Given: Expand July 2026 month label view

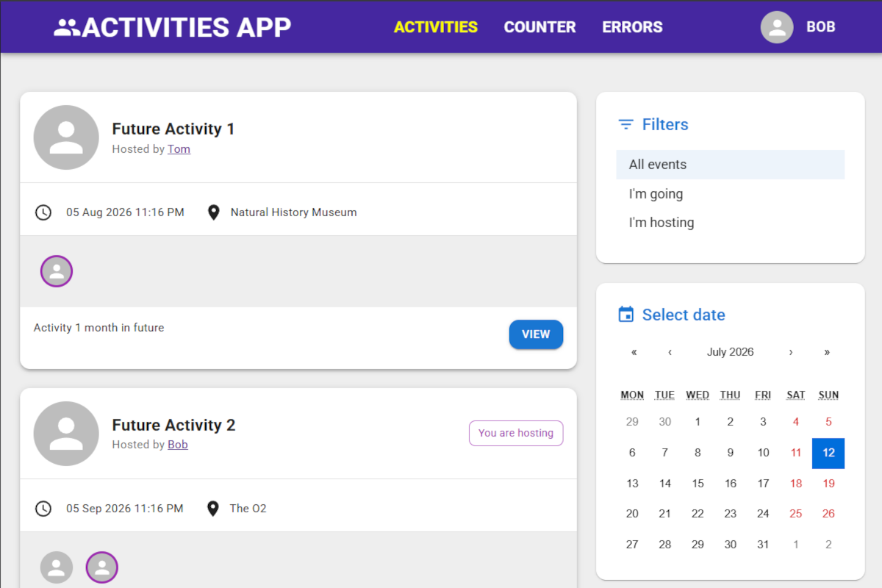Looking at the screenshot, I should [x=731, y=352].
